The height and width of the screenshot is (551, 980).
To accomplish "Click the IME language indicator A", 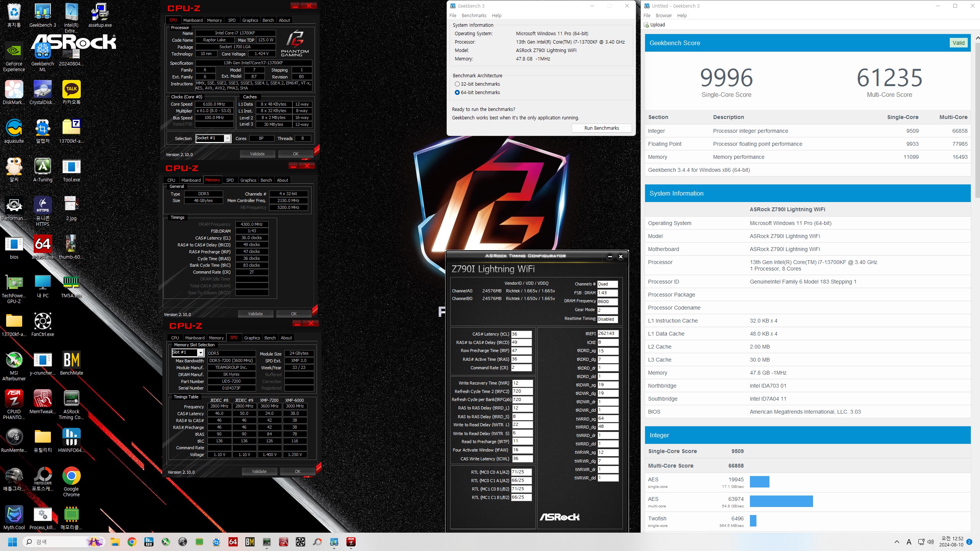I will pos(909,542).
